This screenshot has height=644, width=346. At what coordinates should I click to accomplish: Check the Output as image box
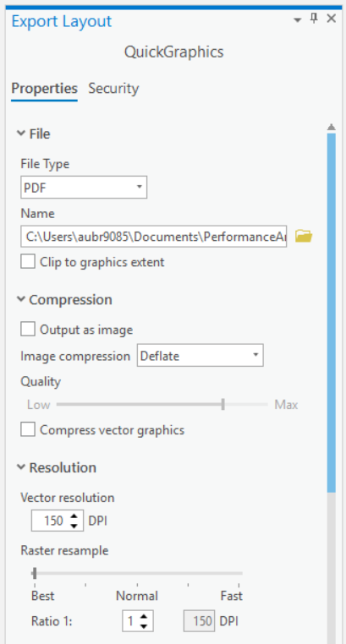28,330
